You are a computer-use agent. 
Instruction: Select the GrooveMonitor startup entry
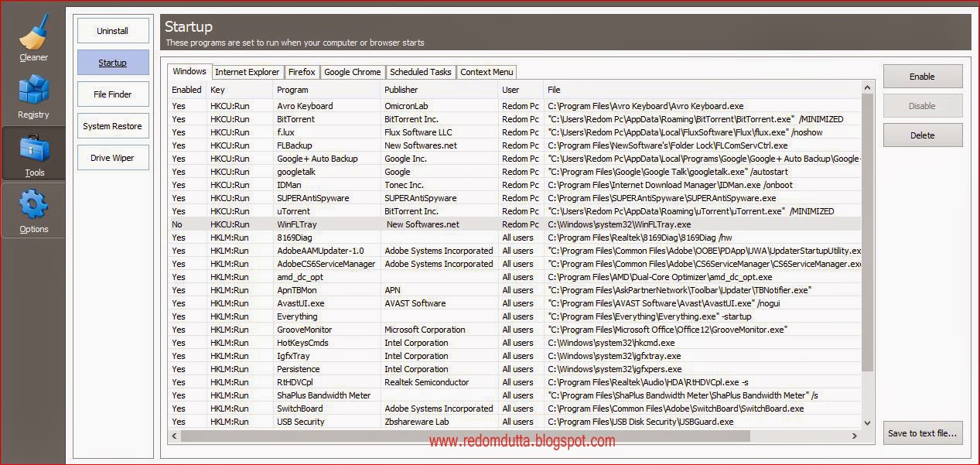point(515,330)
